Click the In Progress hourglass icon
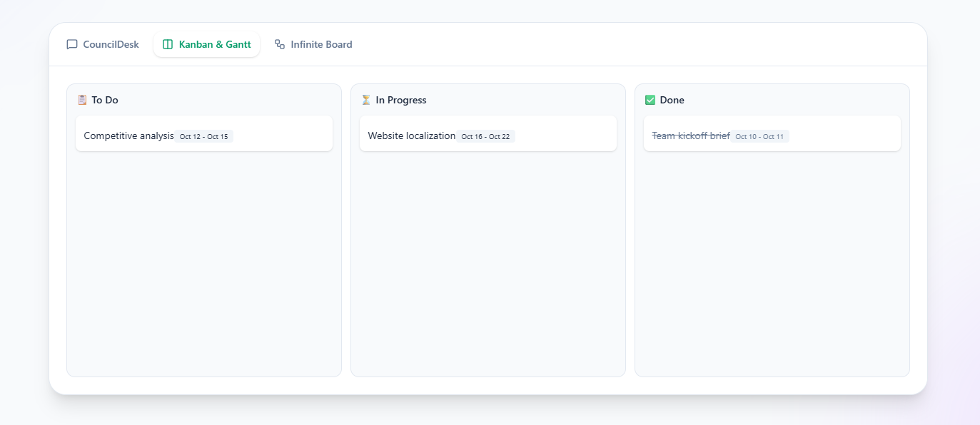Screen dimensions: 980x425 [x=366, y=100]
